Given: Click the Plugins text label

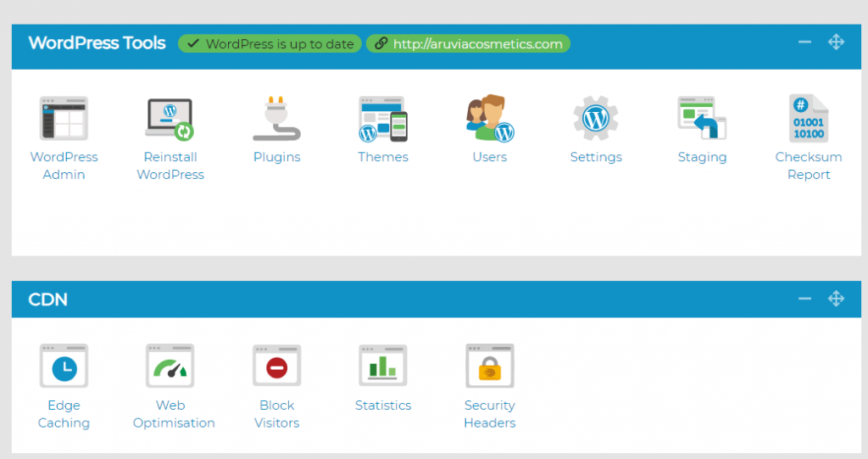Looking at the screenshot, I should 277,157.
